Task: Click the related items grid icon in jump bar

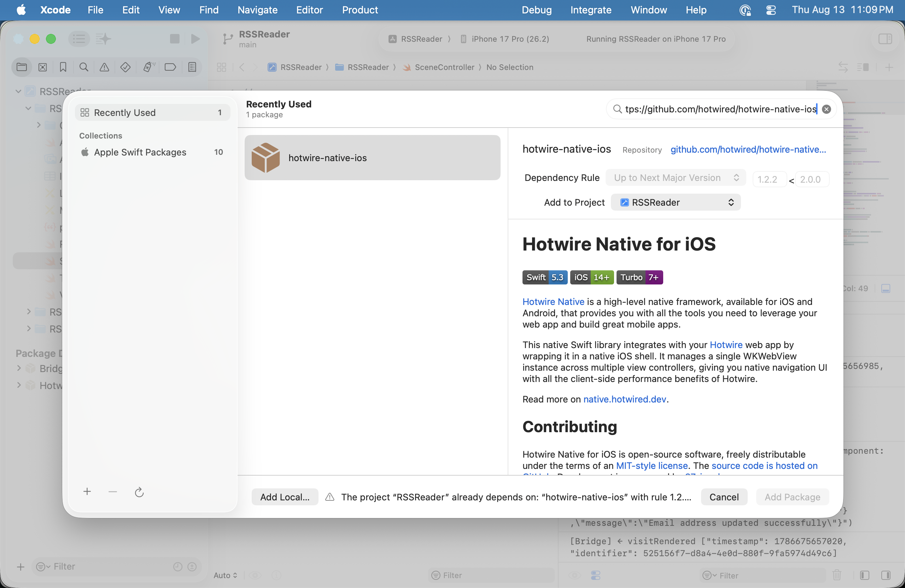Action: click(221, 67)
